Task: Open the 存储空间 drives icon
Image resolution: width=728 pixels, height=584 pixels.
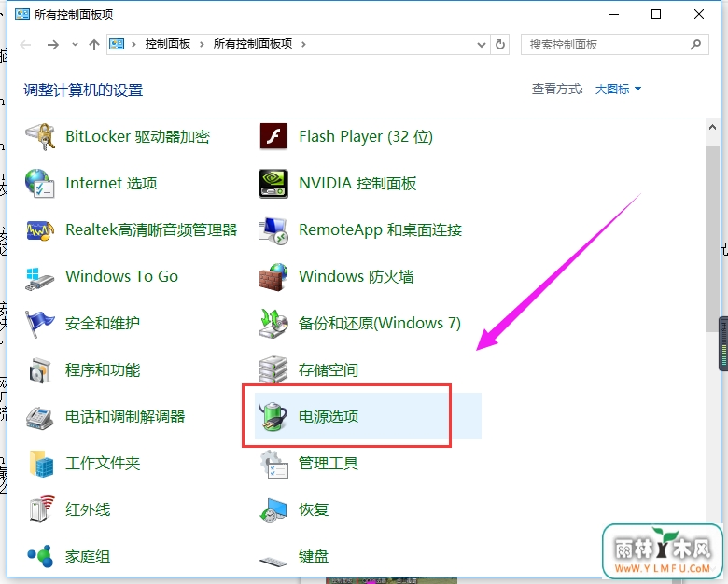Action: tap(273, 369)
